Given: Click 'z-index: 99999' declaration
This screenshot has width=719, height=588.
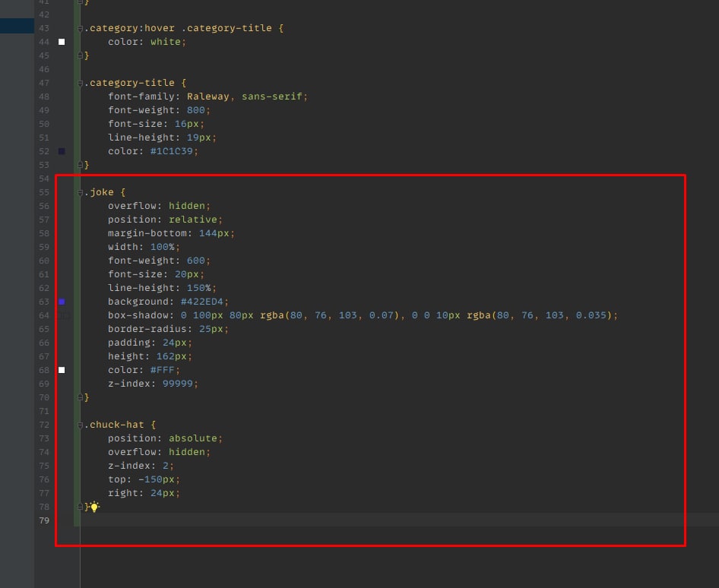Looking at the screenshot, I should [153, 384].
